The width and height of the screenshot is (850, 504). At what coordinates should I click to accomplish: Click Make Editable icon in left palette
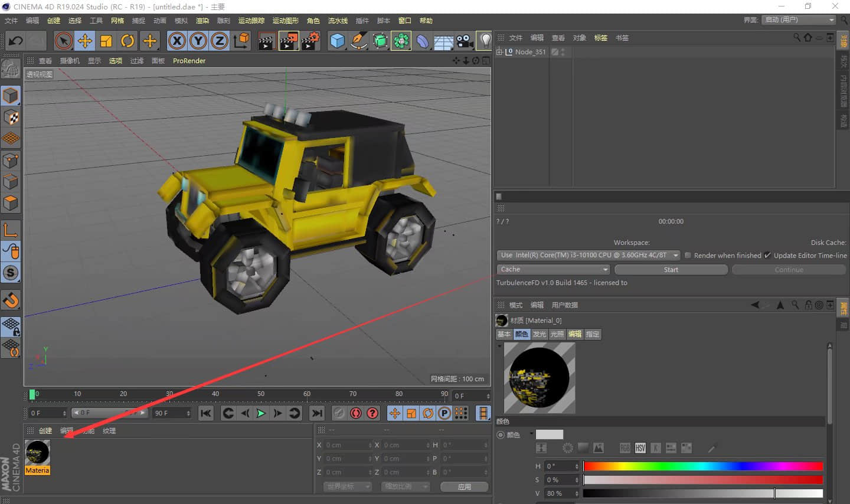click(x=11, y=68)
